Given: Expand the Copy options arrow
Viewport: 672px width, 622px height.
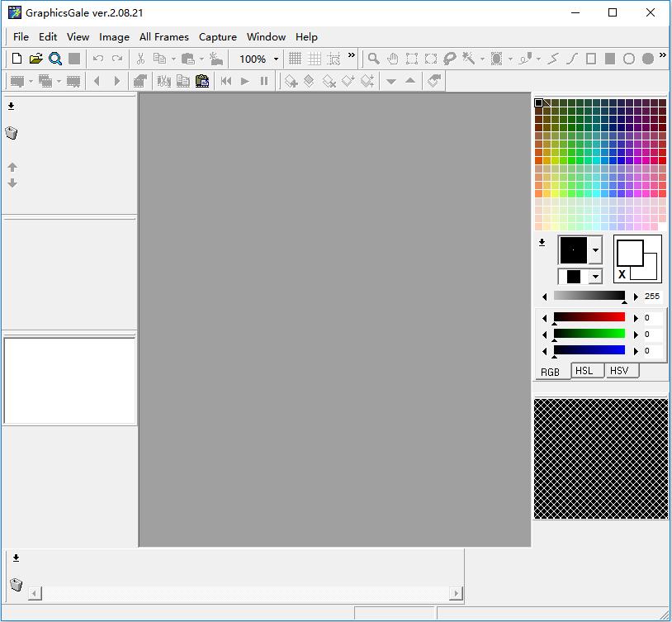Looking at the screenshot, I should [x=173, y=59].
